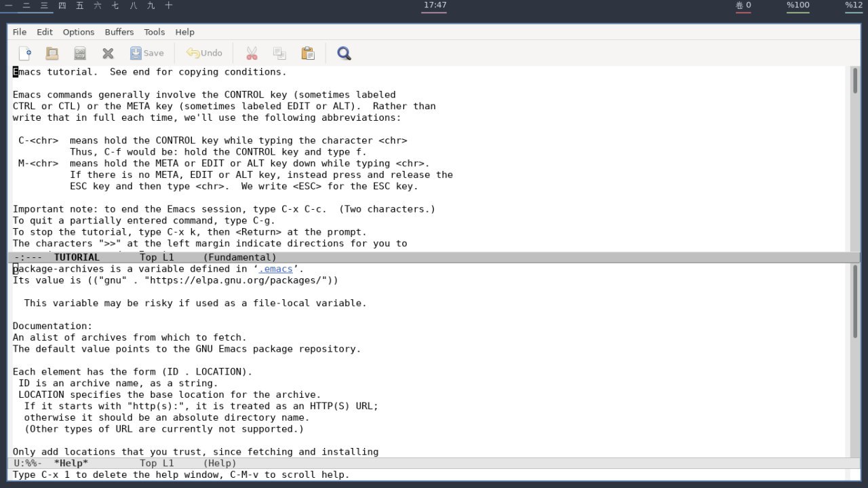
Task: Click the Open File folder icon
Action: point(52,53)
